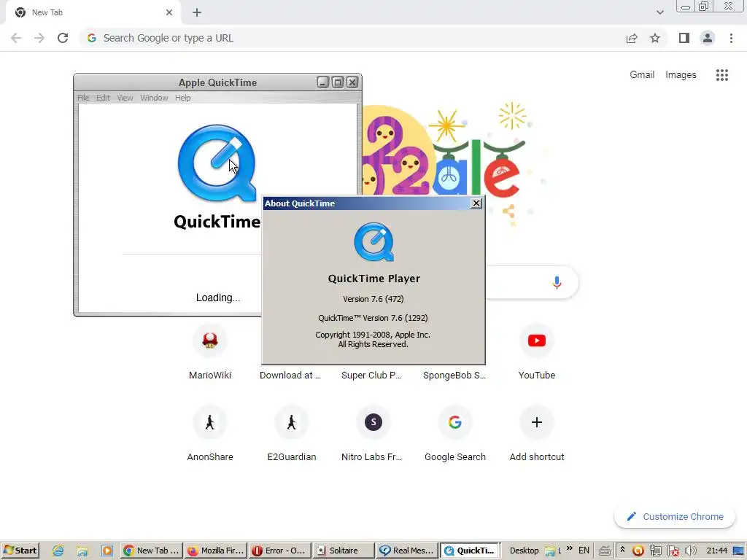Click the volume speaker tray icon

tap(690, 551)
